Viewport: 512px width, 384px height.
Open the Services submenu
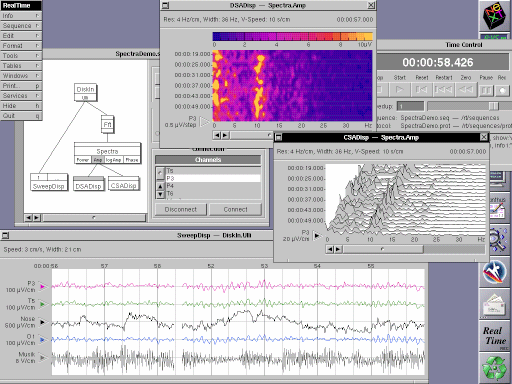21,96
